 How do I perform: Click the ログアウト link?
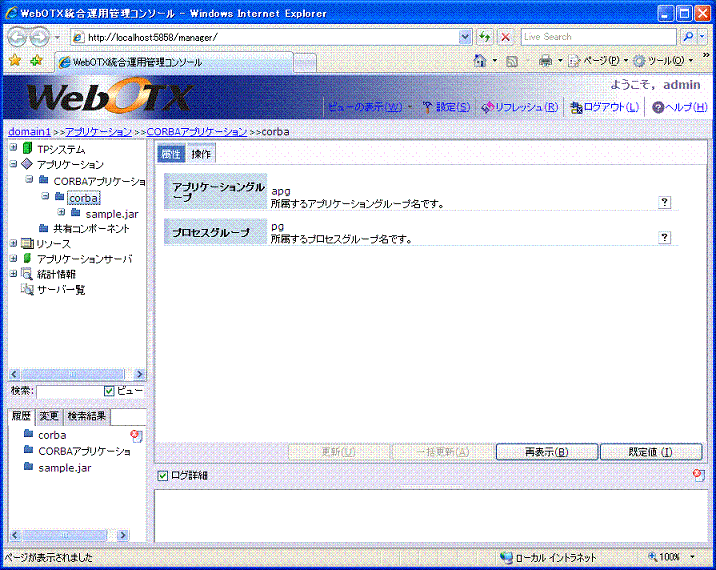click(604, 107)
